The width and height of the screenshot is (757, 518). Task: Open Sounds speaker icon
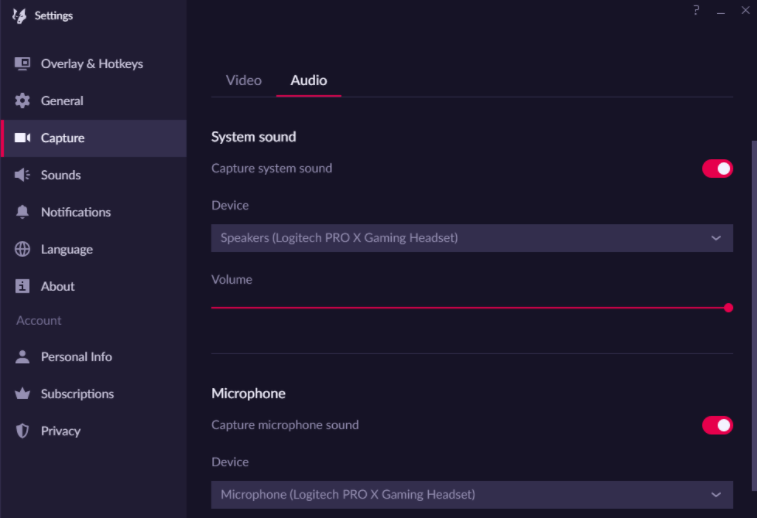(22, 175)
